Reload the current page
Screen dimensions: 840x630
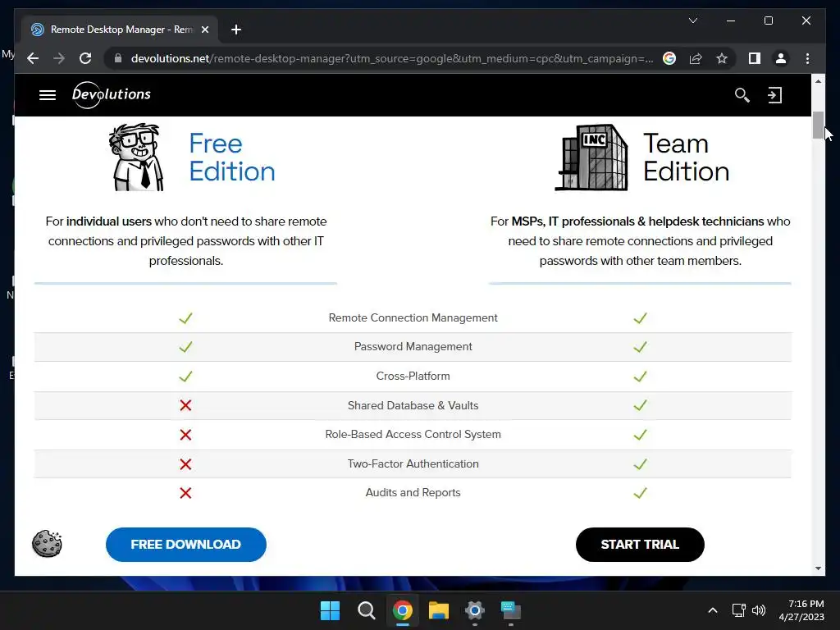(x=85, y=58)
